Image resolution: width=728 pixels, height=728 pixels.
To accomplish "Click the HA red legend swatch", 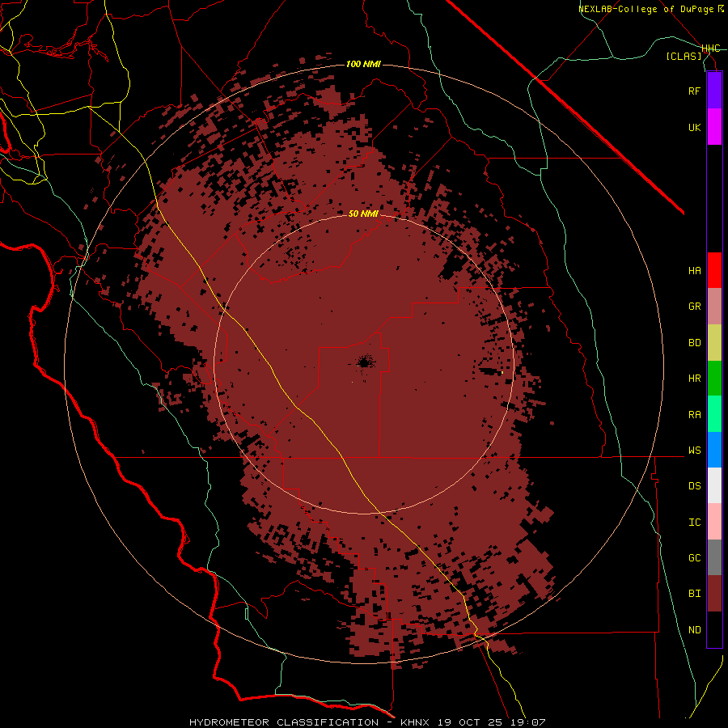I will click(714, 270).
